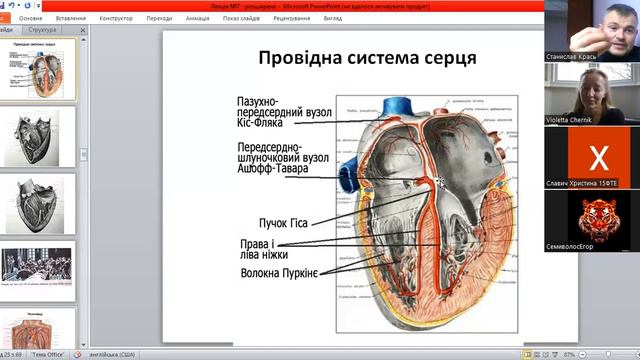Open the Показ слайдів ribbon tab
The image size is (640, 360).
(x=241, y=18)
